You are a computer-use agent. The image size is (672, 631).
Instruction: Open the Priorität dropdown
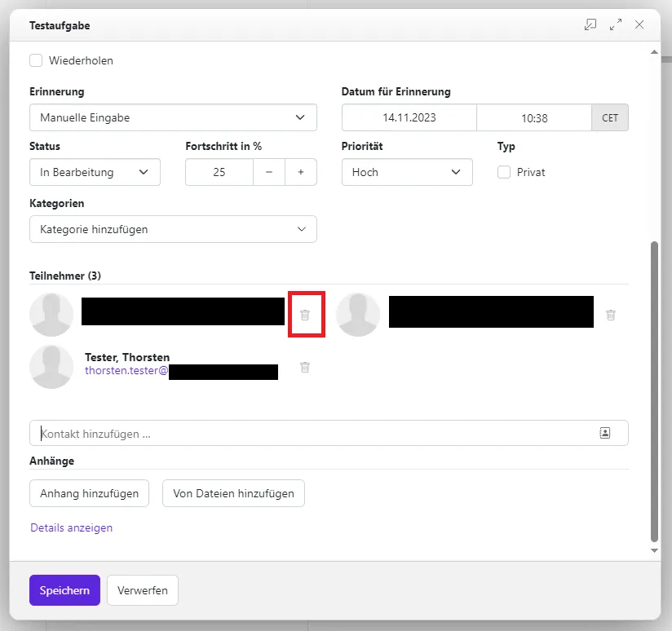coord(407,172)
